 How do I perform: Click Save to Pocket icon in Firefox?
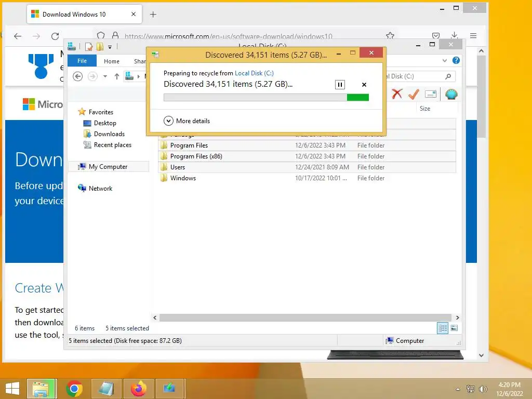pyautogui.click(x=436, y=36)
